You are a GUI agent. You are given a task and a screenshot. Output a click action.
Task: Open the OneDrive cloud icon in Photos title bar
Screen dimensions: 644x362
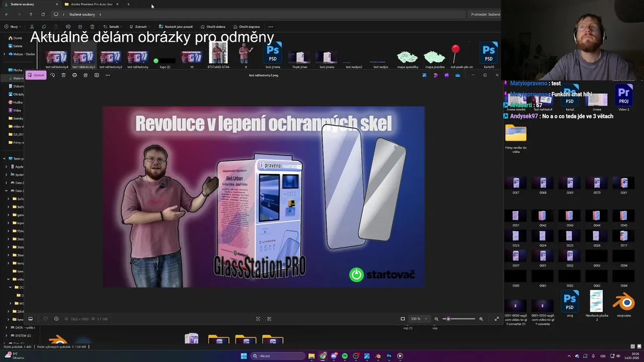click(x=457, y=75)
